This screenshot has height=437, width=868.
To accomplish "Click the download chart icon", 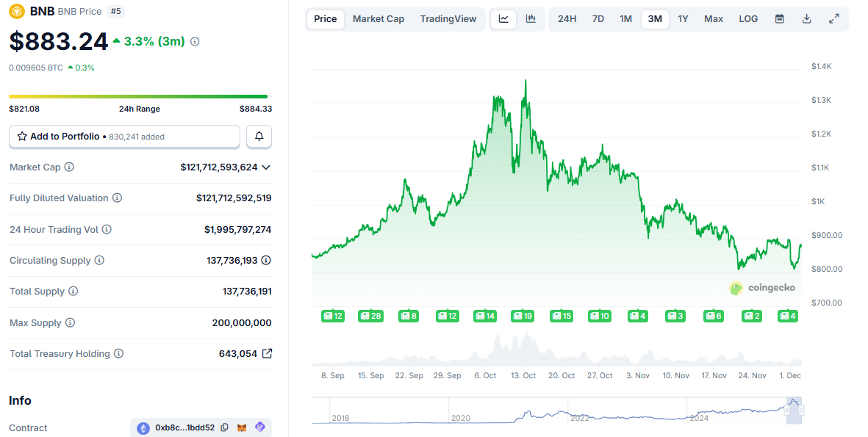I will point(806,18).
